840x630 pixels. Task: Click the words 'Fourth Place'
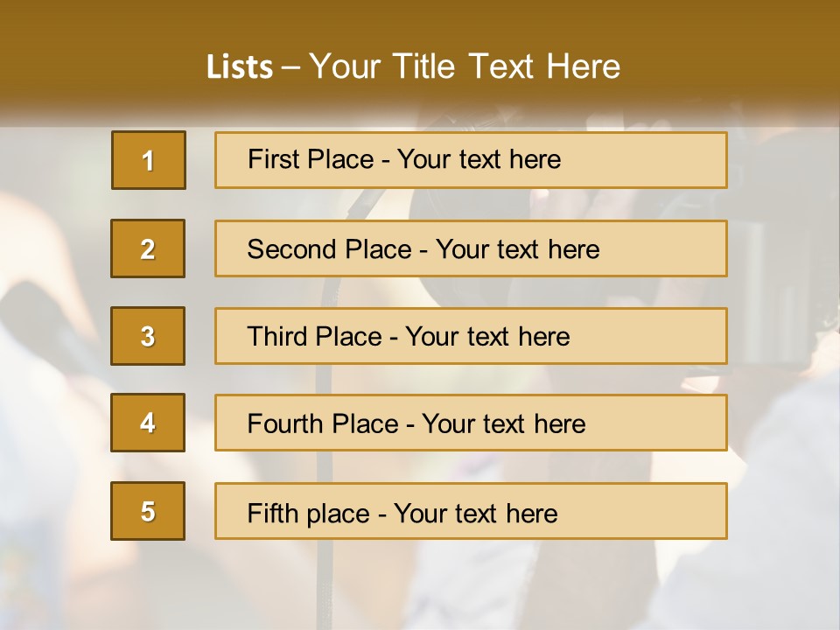click(323, 423)
